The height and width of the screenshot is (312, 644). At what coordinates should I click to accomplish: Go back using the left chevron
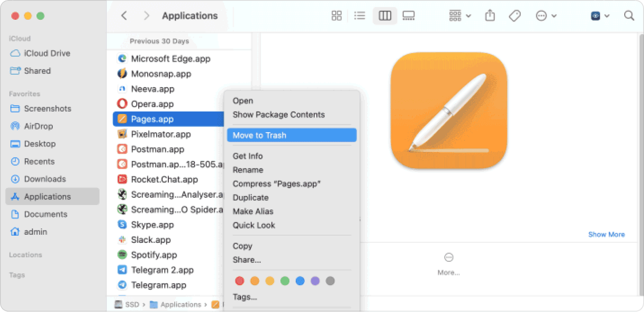click(x=124, y=16)
